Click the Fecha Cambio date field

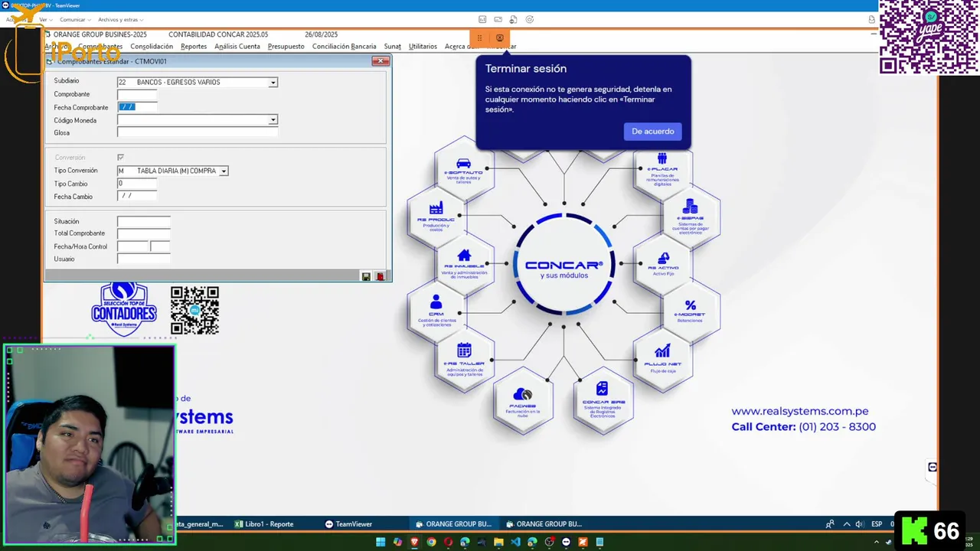(x=137, y=196)
